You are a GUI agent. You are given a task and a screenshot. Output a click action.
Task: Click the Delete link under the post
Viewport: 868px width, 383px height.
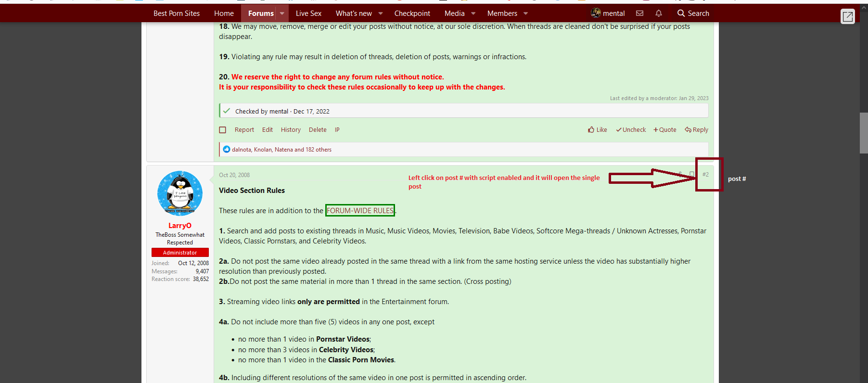(x=318, y=130)
